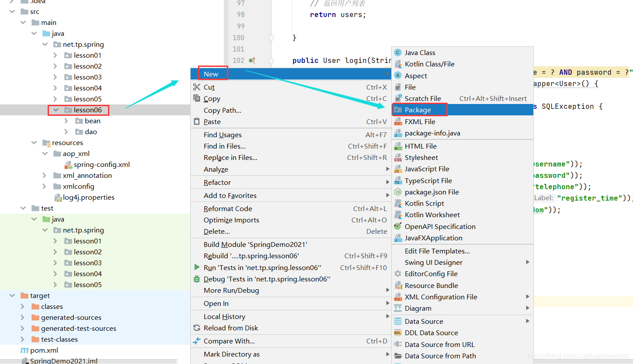633x364 pixels.
Task: Click the FXML File icon
Action: [398, 121]
